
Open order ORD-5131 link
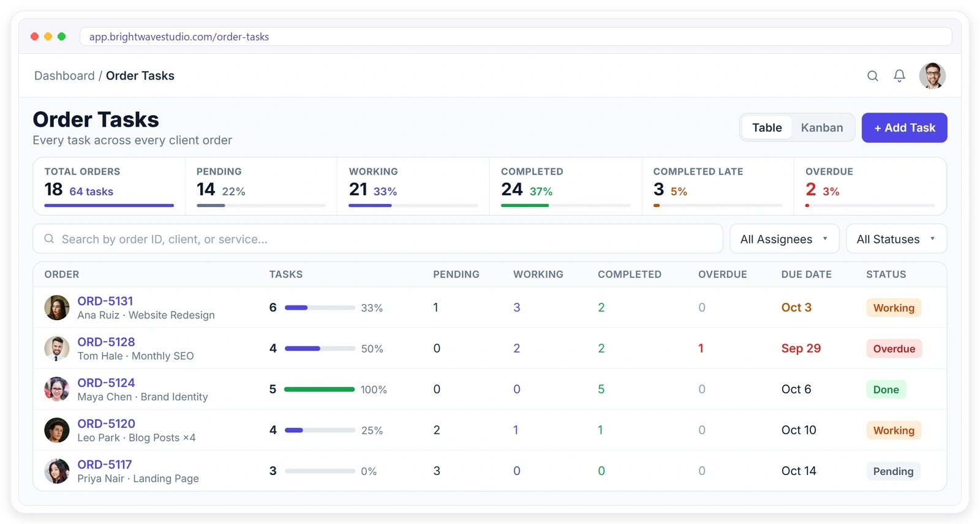[105, 301]
